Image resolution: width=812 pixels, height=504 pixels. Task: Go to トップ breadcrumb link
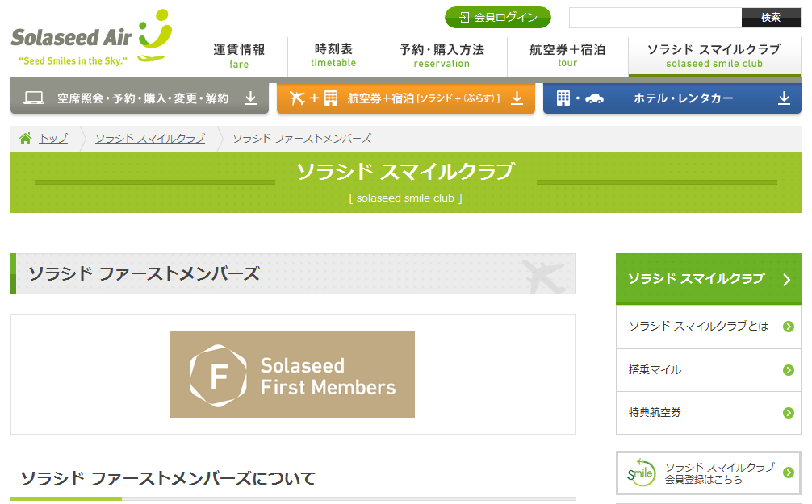[53, 139]
